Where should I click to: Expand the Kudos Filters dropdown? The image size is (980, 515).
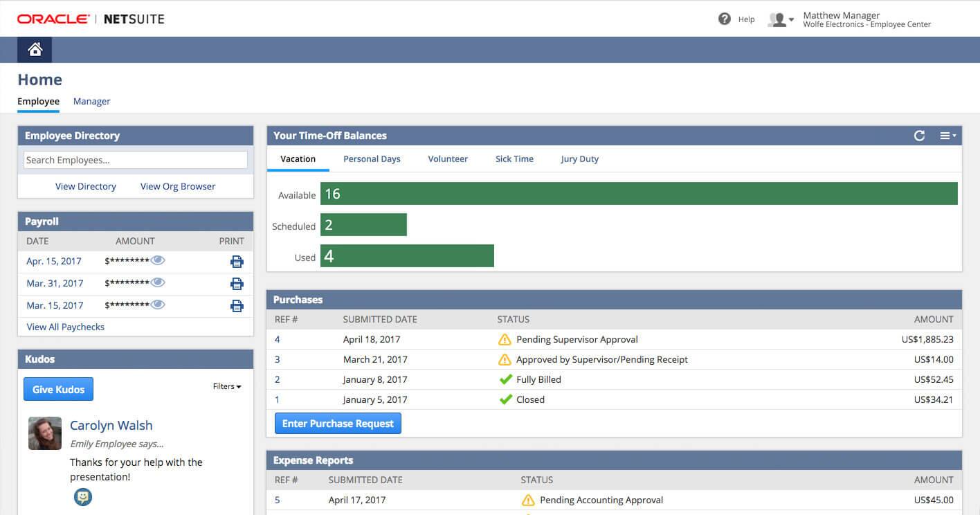[227, 386]
